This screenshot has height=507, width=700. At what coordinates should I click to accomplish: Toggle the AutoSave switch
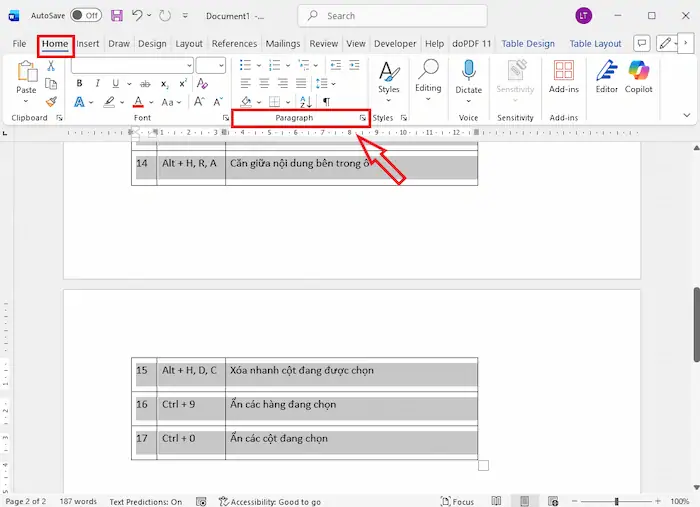[85, 16]
